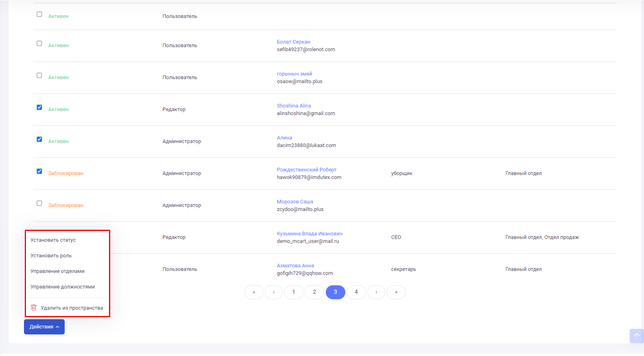
Task: Open the Морозов Саша profile link
Action: 295,202
